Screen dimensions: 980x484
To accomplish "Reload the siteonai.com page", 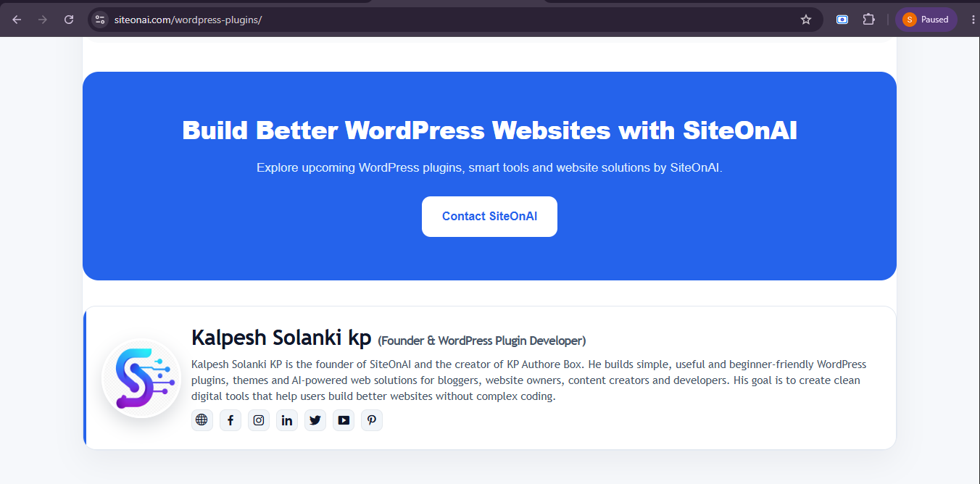I will pos(69,20).
